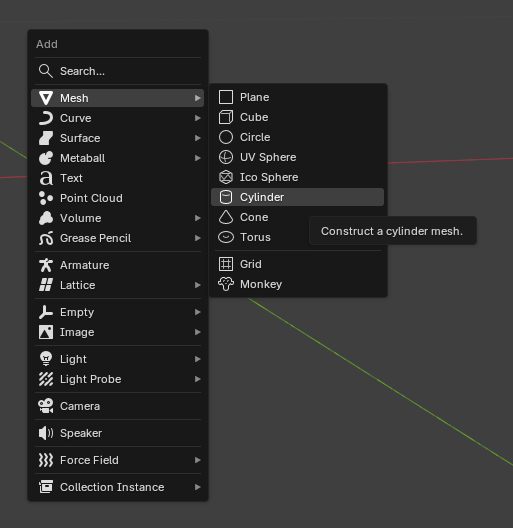513x528 pixels.
Task: Click the Surface icon
Action: pyautogui.click(x=46, y=138)
